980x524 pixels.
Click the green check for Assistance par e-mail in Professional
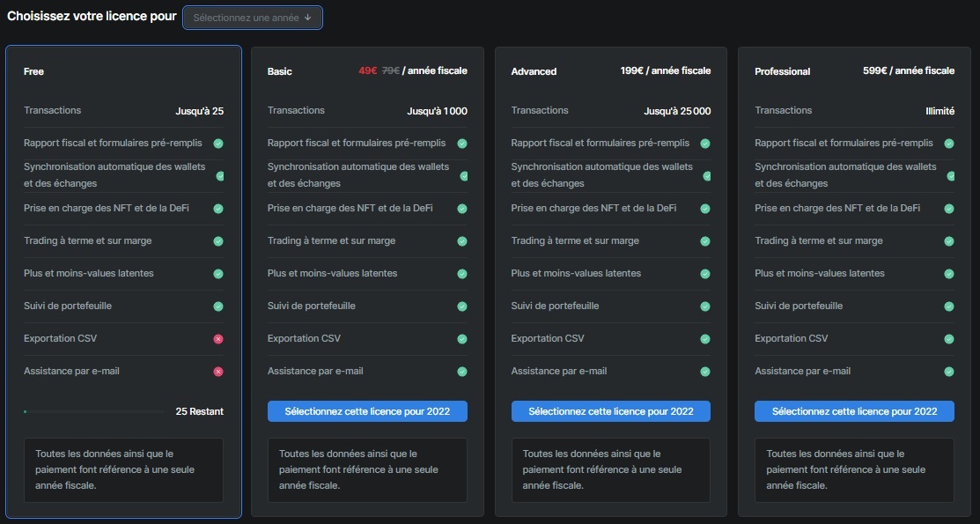[x=949, y=372]
